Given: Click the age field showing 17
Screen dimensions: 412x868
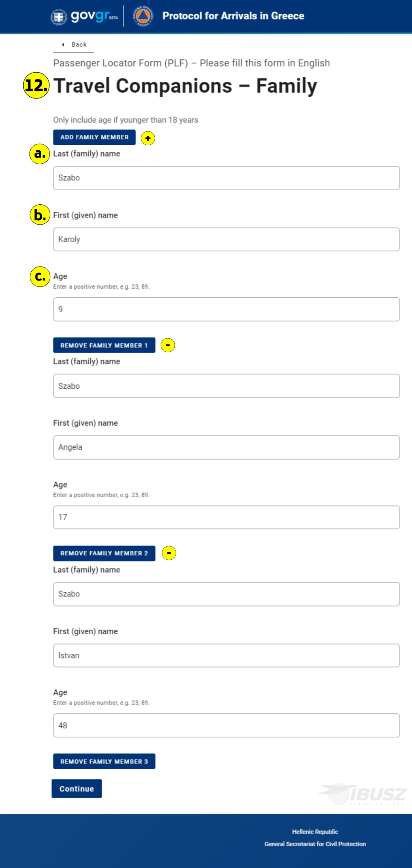Looking at the screenshot, I should click(226, 517).
